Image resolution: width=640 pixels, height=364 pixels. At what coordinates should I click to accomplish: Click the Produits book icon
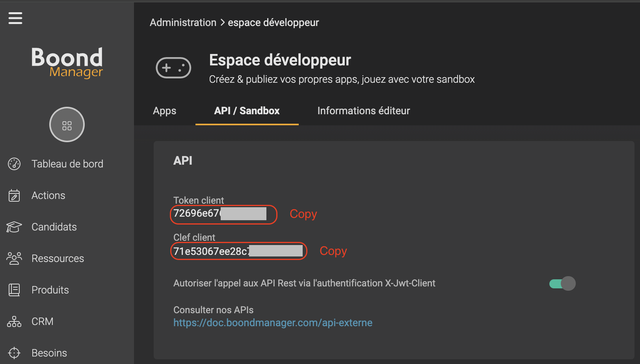tap(14, 290)
